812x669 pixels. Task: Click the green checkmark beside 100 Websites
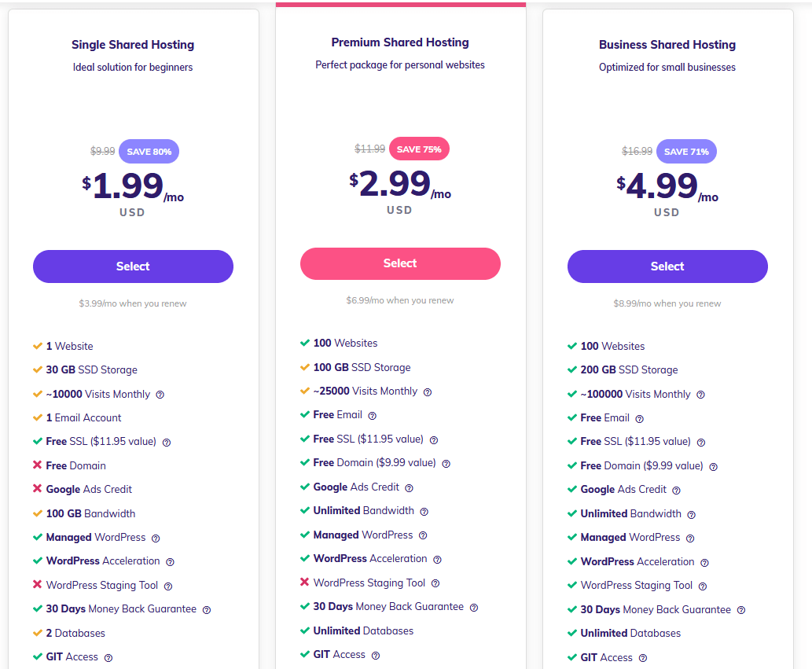[303, 343]
